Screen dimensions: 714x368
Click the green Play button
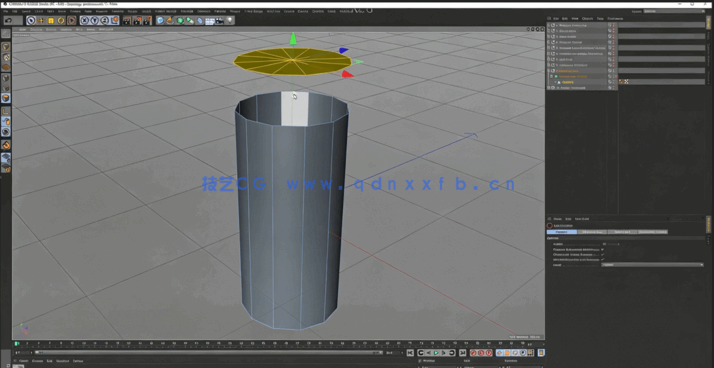pos(436,353)
